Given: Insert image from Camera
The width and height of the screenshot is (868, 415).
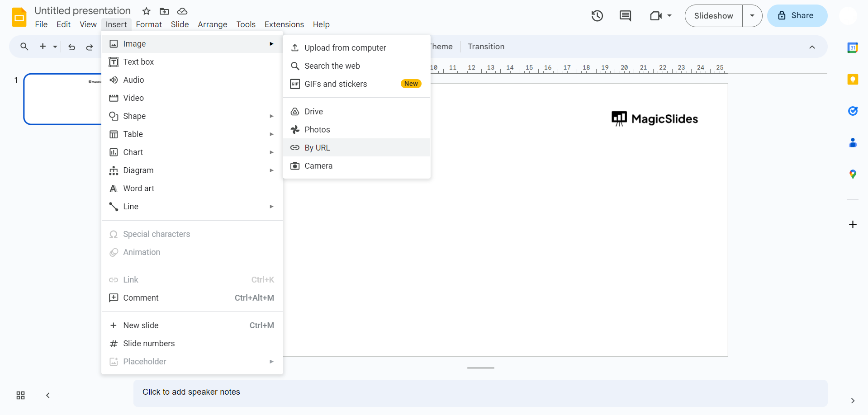Looking at the screenshot, I should point(356,166).
